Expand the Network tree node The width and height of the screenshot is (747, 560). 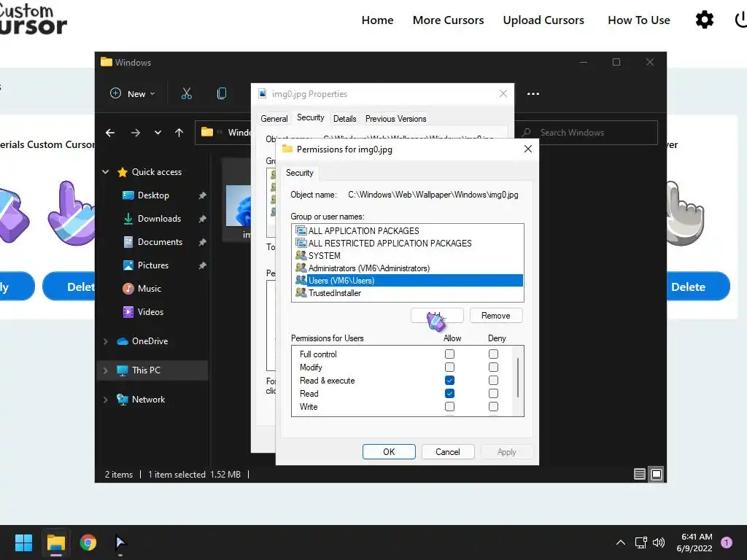pos(105,400)
